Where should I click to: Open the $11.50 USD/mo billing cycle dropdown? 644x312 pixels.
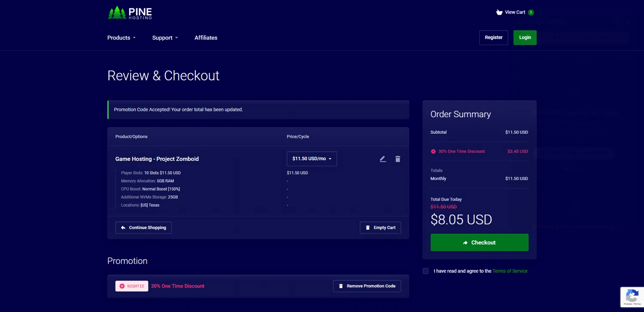click(x=312, y=159)
